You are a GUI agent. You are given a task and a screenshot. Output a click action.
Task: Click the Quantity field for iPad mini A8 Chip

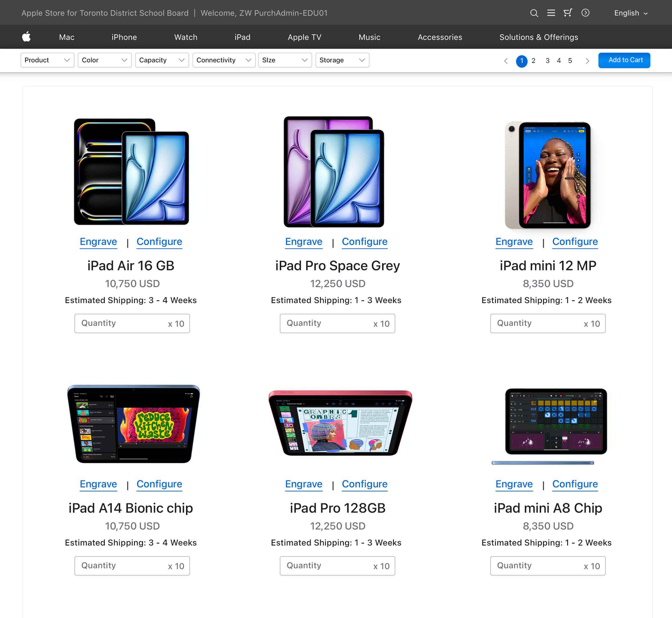pos(547,565)
